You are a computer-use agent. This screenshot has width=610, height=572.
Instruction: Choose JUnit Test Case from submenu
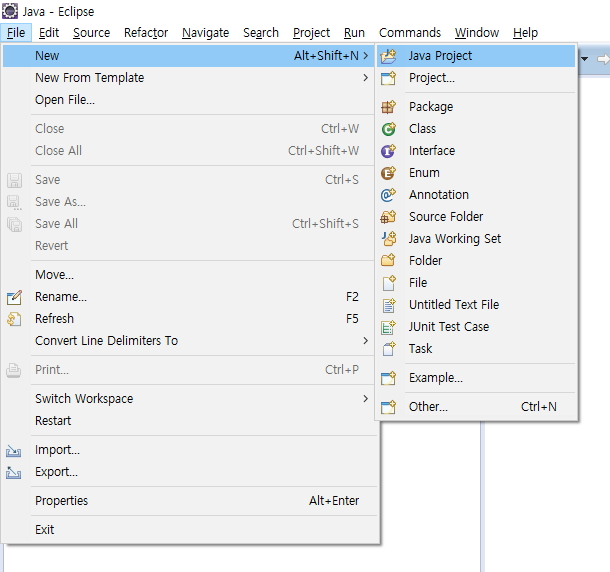click(476, 327)
